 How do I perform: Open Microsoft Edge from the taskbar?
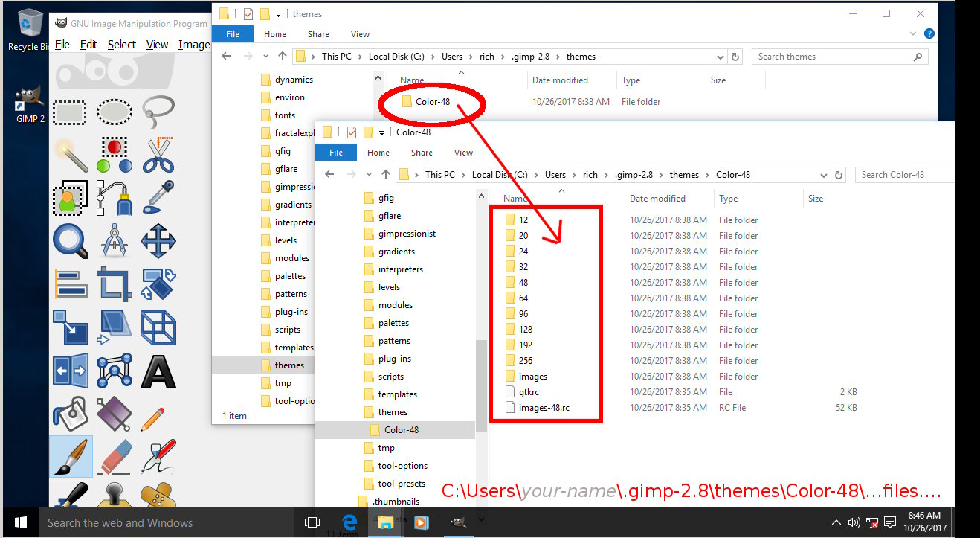[x=350, y=523]
